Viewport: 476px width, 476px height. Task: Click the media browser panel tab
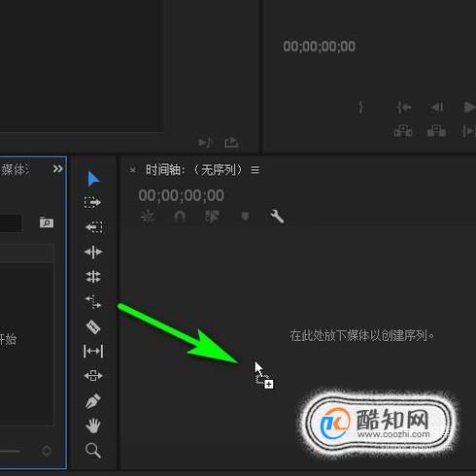pyautogui.click(x=15, y=170)
